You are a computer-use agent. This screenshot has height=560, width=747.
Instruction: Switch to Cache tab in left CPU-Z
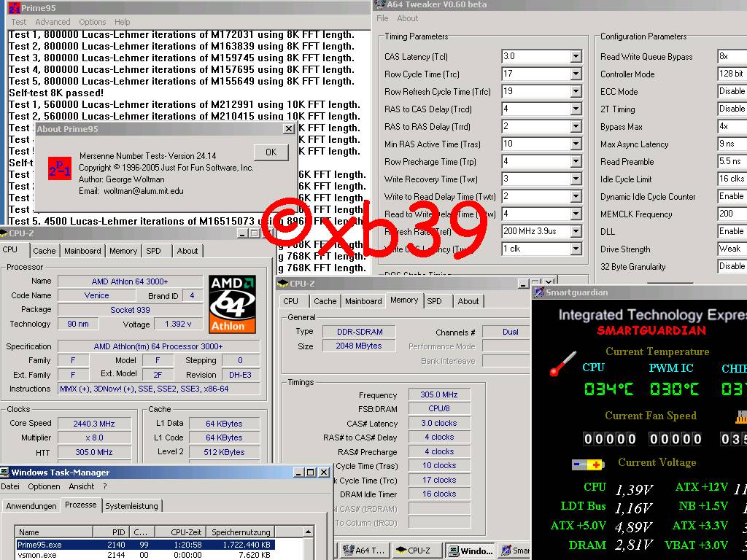(x=44, y=251)
